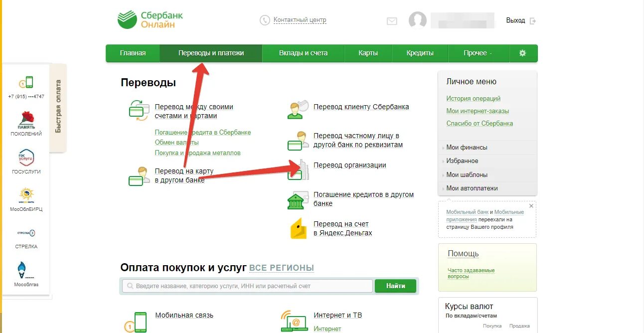Click the Мособлгаз flame icon
Image resolution: width=644 pixels, height=333 pixels.
(x=26, y=270)
